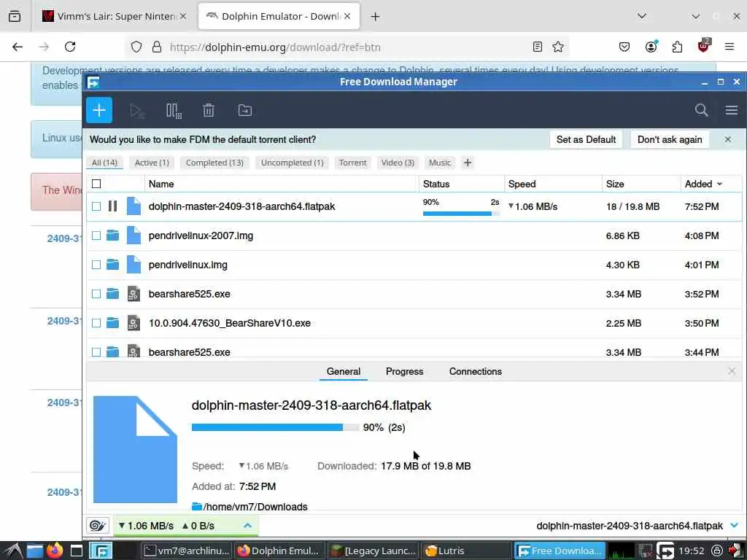Screen dimensions: 747x560
Task: Click Don't ask again button
Action: (670, 139)
